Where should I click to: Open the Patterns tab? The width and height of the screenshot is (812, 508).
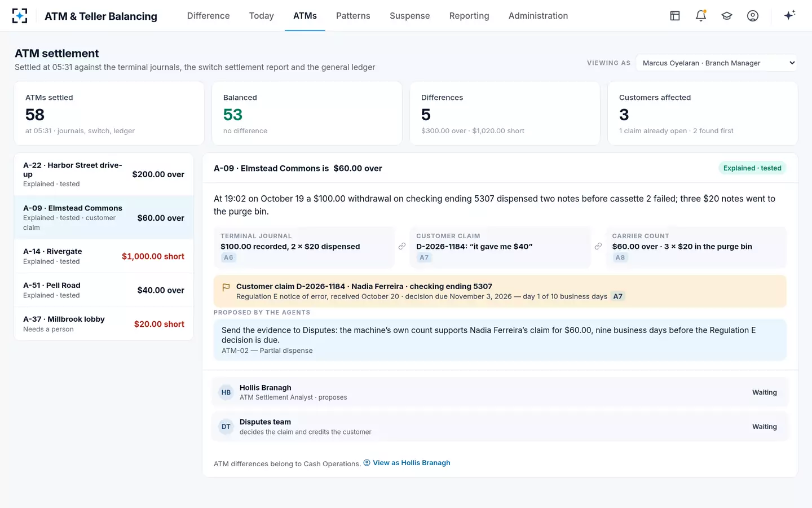pyautogui.click(x=353, y=16)
